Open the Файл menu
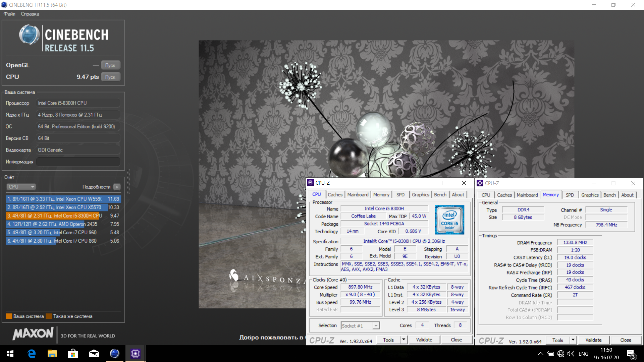The width and height of the screenshot is (644, 362). point(9,14)
